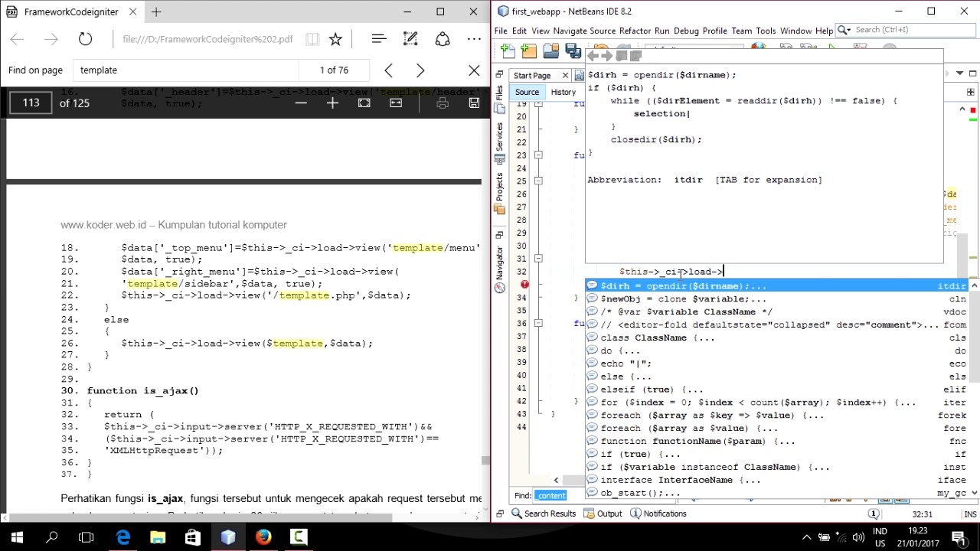The width and height of the screenshot is (980, 551).
Task: Open the Search Results panel
Action: [544, 514]
